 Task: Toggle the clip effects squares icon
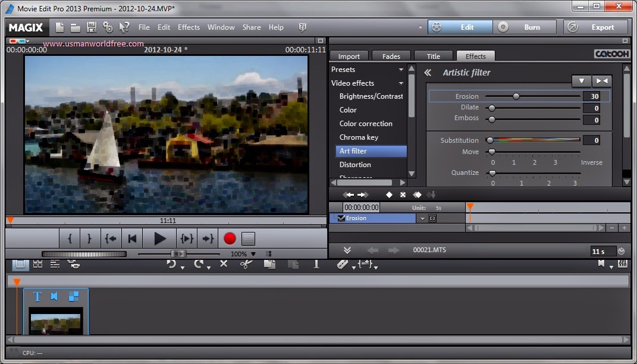[74, 297]
